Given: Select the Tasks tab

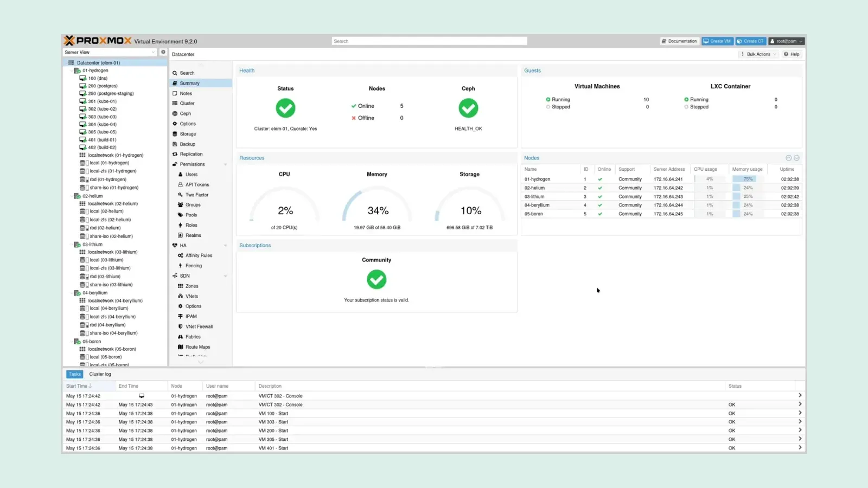Looking at the screenshot, I should click(75, 374).
